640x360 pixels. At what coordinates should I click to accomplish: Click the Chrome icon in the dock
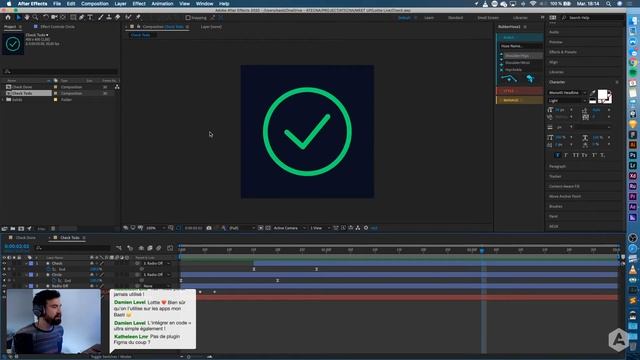pos(633,62)
